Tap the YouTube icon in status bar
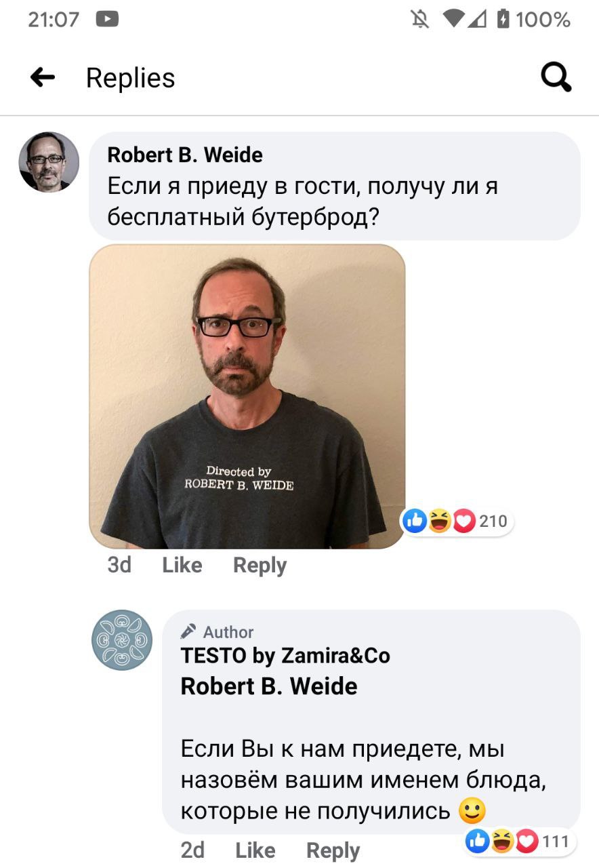The width and height of the screenshot is (599, 868). (x=107, y=20)
